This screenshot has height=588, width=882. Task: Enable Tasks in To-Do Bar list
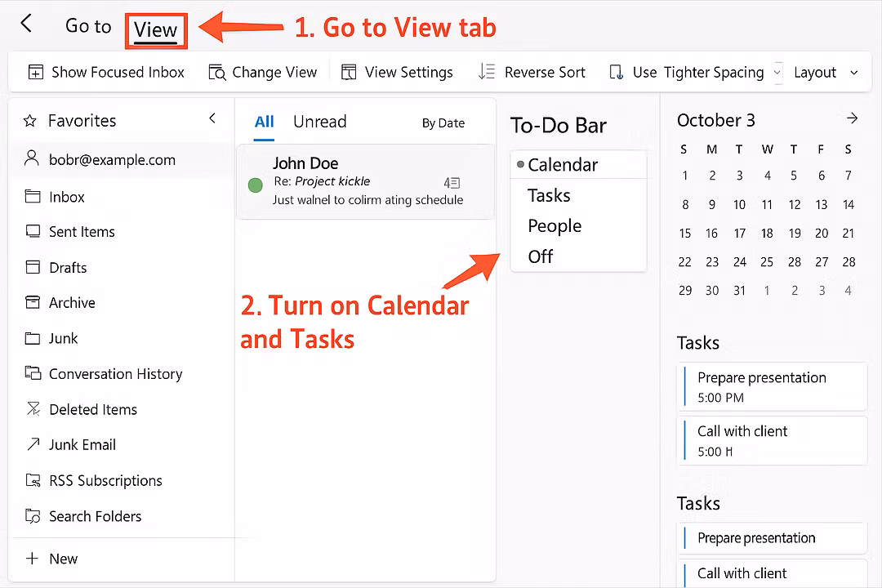[x=549, y=195]
